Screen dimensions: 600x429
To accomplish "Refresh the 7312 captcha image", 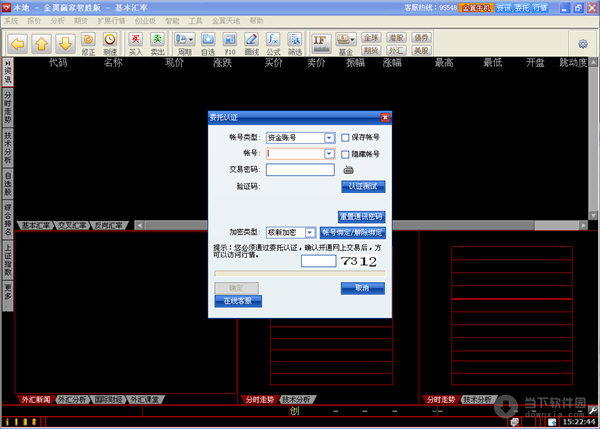I will click(359, 261).
